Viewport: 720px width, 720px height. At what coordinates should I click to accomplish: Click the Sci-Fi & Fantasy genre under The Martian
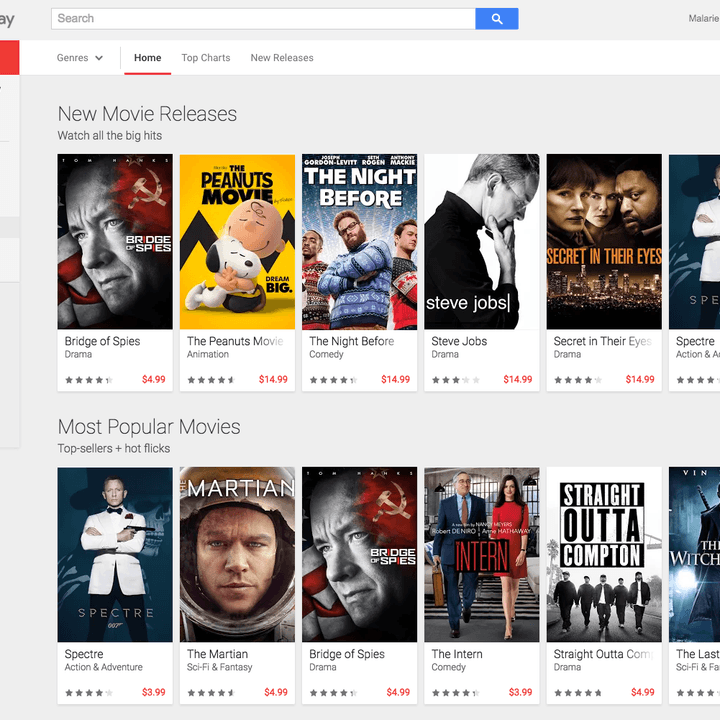coord(219,667)
